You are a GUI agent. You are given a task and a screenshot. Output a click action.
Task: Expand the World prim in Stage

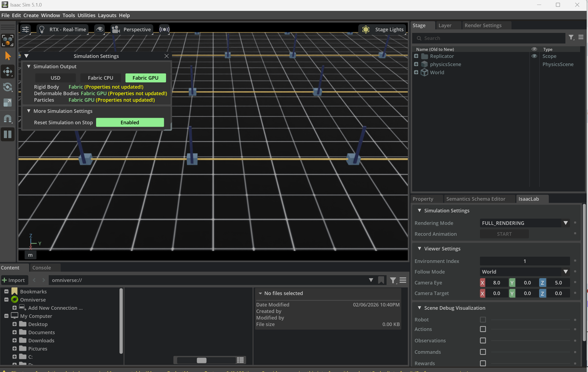pos(416,72)
